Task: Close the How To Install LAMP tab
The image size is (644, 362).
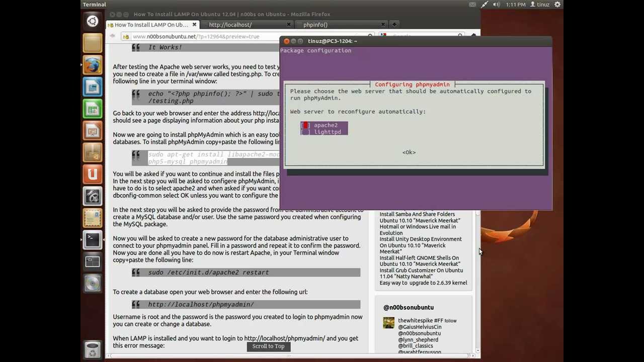Action: pos(194,25)
